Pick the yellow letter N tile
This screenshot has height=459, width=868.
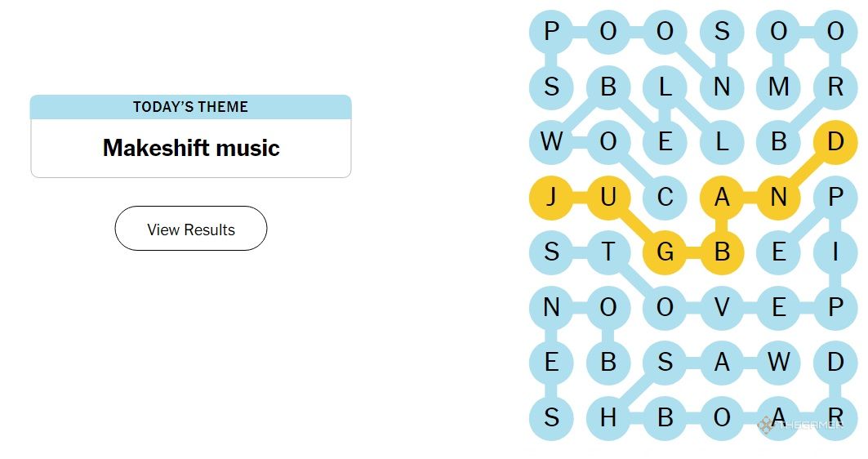[x=778, y=197]
